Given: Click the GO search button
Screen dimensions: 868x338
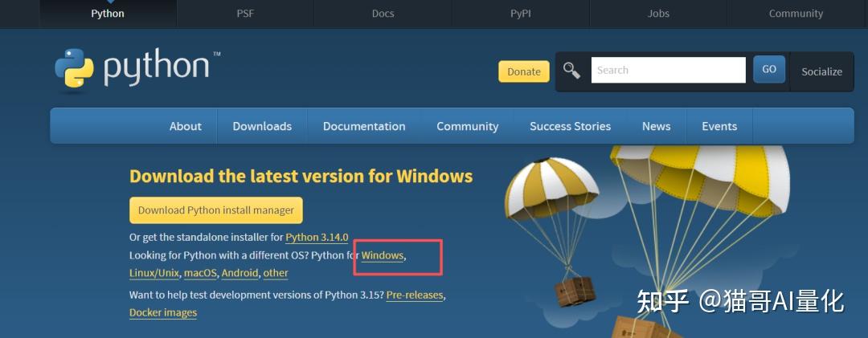Looking at the screenshot, I should tap(769, 70).
